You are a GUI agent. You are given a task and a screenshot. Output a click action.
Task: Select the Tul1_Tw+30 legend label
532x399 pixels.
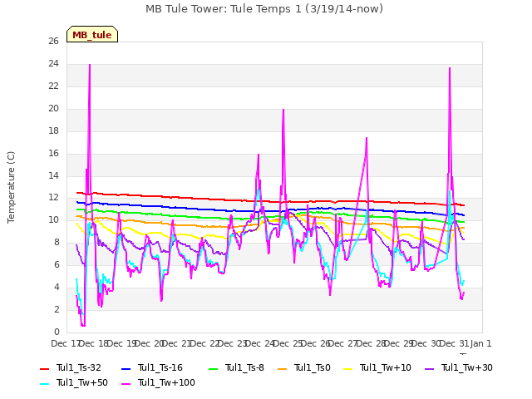(467, 367)
